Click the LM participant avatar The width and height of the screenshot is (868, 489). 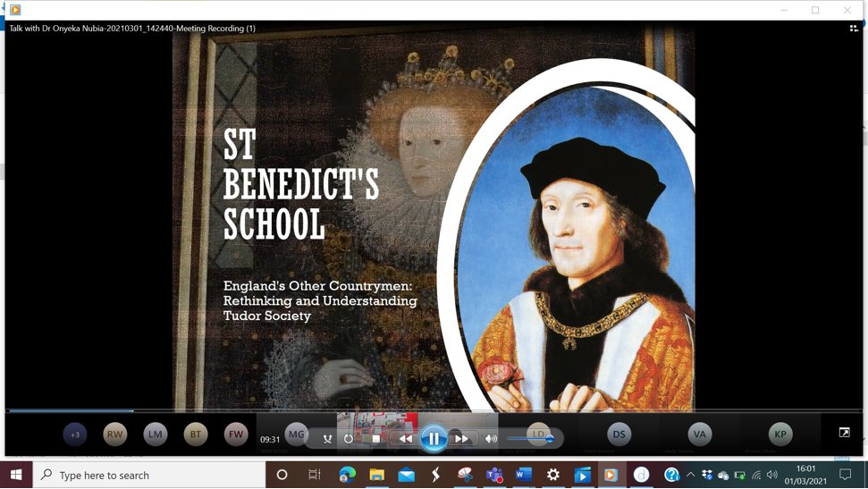pos(156,434)
